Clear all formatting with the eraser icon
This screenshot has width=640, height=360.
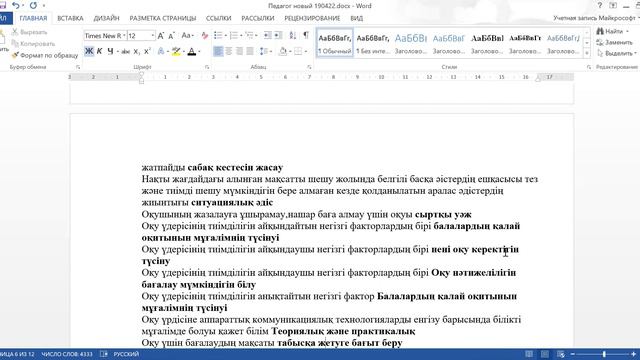coord(204,36)
